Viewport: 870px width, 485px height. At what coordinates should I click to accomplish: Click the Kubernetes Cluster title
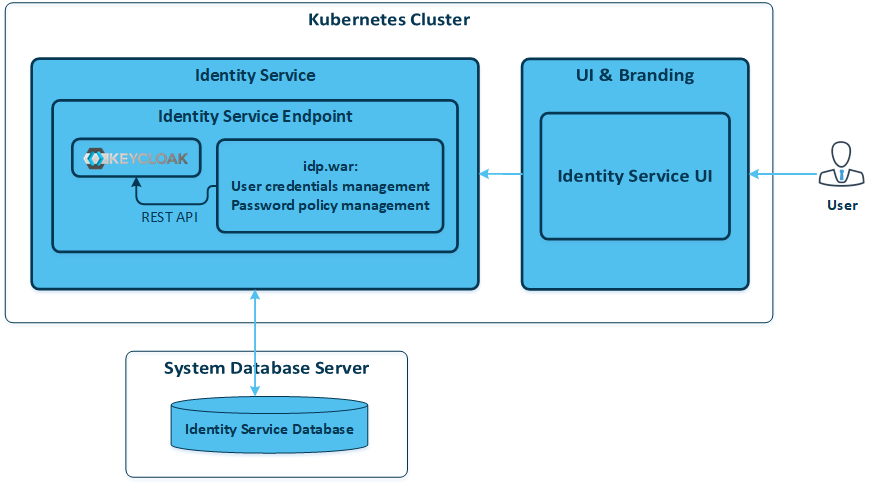[389, 19]
